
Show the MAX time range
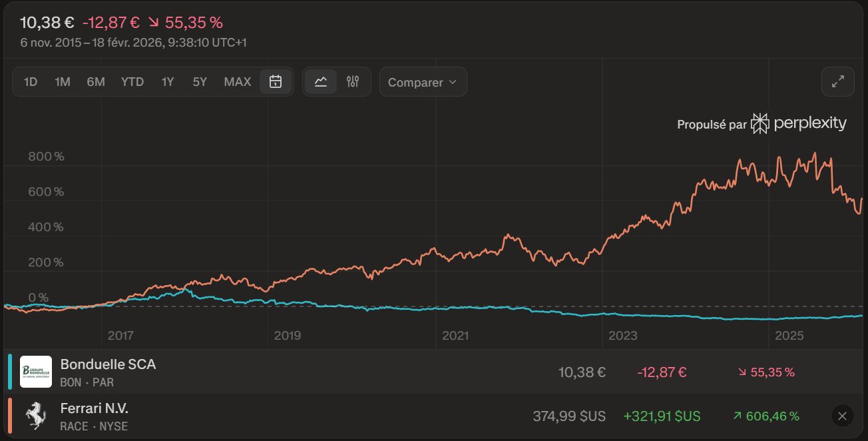coord(238,82)
